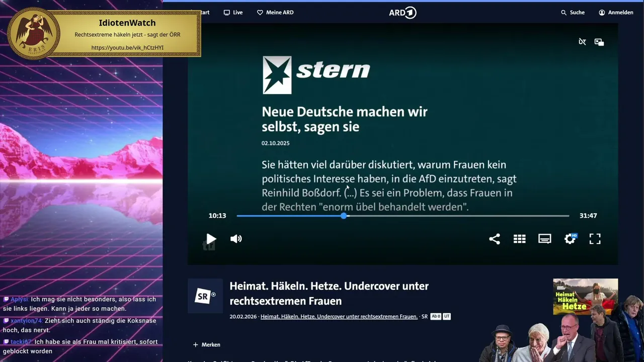Screen dimensions: 644x362
Task: Click chat username xantylon74
Action: tap(27, 321)
